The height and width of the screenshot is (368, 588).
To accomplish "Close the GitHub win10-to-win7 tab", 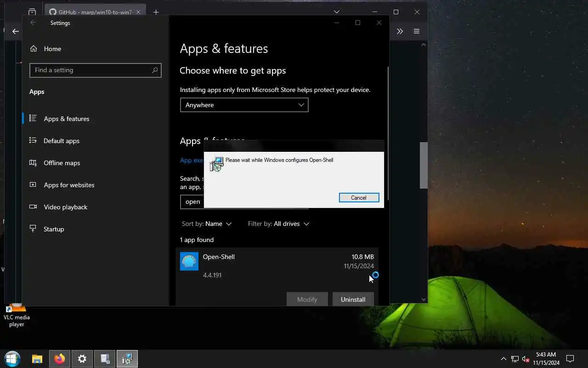I will (138, 12).
